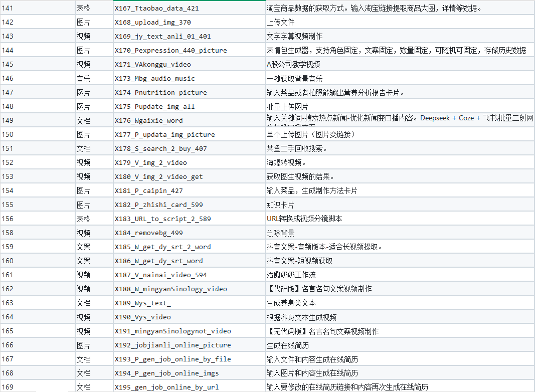The width and height of the screenshot is (535, 392).
Task: Click row number 158
Action: click(38, 233)
